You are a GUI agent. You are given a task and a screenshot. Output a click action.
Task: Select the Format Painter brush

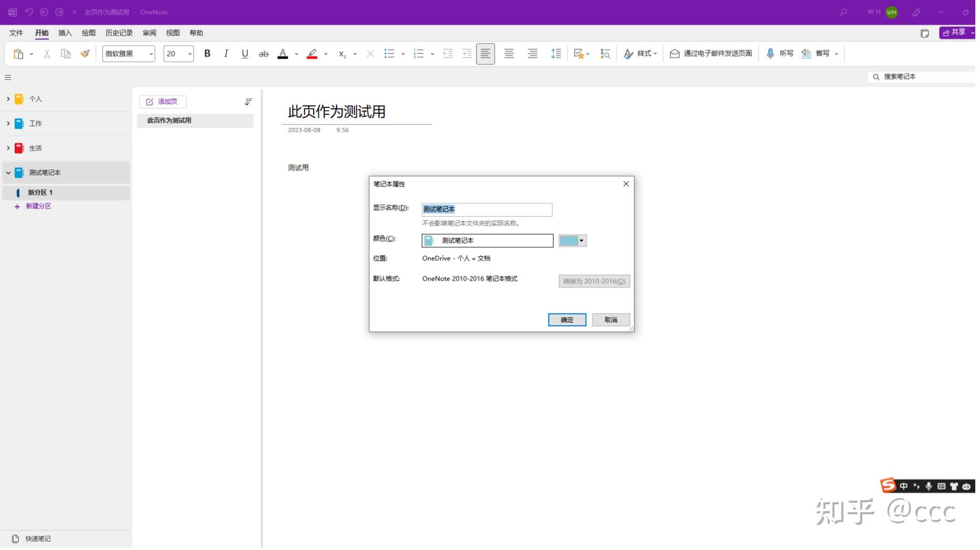(85, 54)
